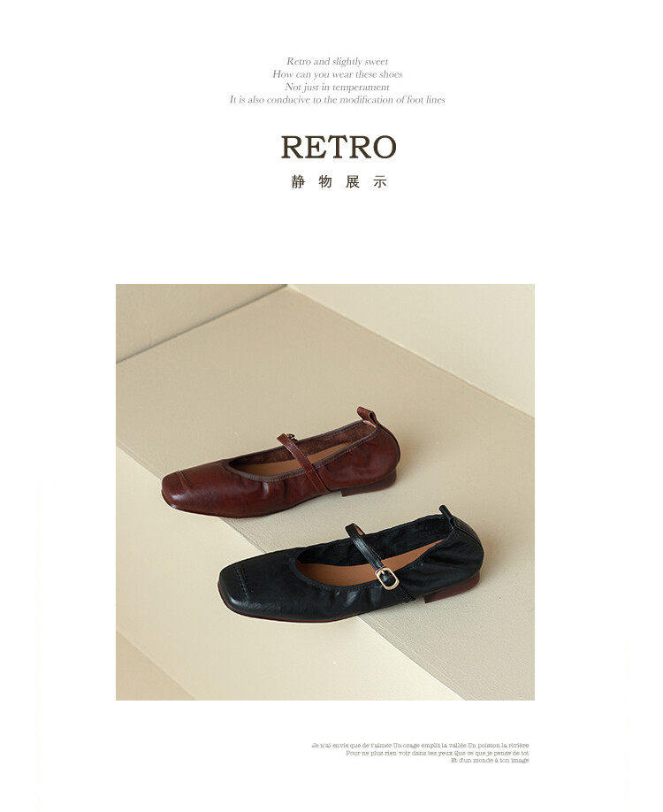
Task: Click the 'How can you wear these shoes' line
Action: click(x=338, y=74)
